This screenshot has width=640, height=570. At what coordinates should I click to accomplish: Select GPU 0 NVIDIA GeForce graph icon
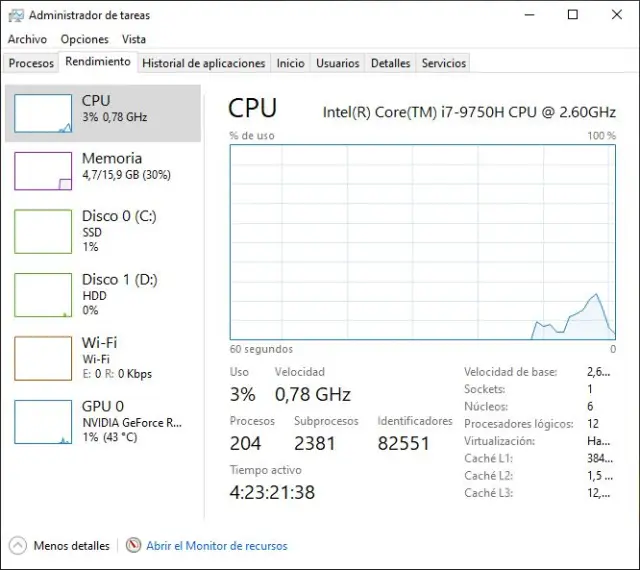point(43,421)
